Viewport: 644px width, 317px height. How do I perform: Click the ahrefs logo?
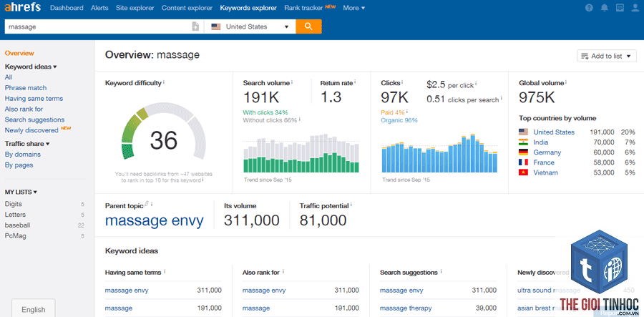(x=24, y=8)
